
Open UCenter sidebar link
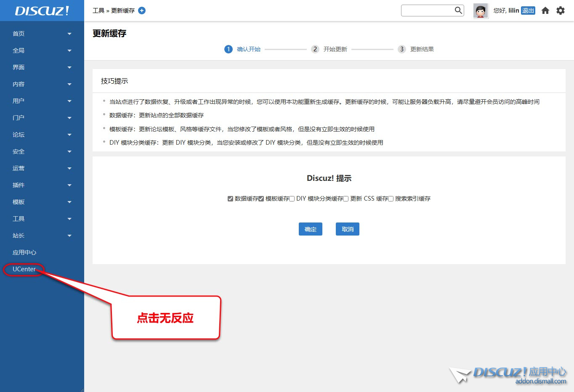pos(24,269)
